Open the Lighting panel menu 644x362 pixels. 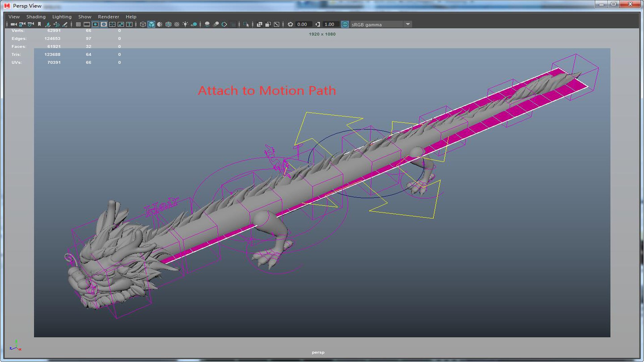point(62,17)
